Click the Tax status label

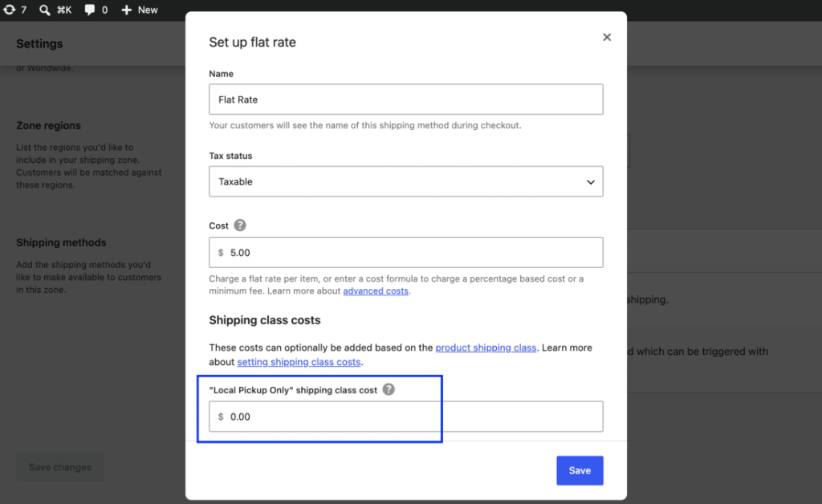point(230,156)
